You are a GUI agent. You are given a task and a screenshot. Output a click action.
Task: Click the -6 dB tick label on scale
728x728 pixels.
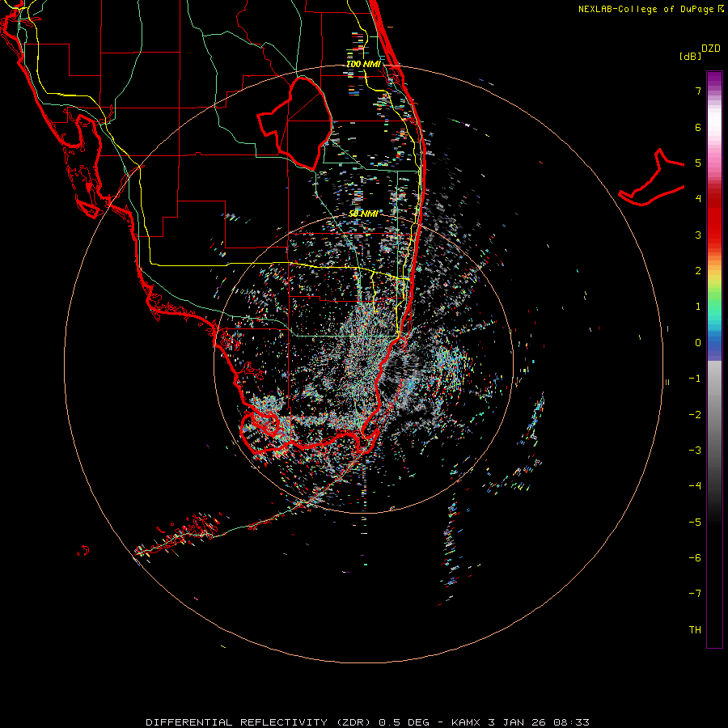point(695,558)
